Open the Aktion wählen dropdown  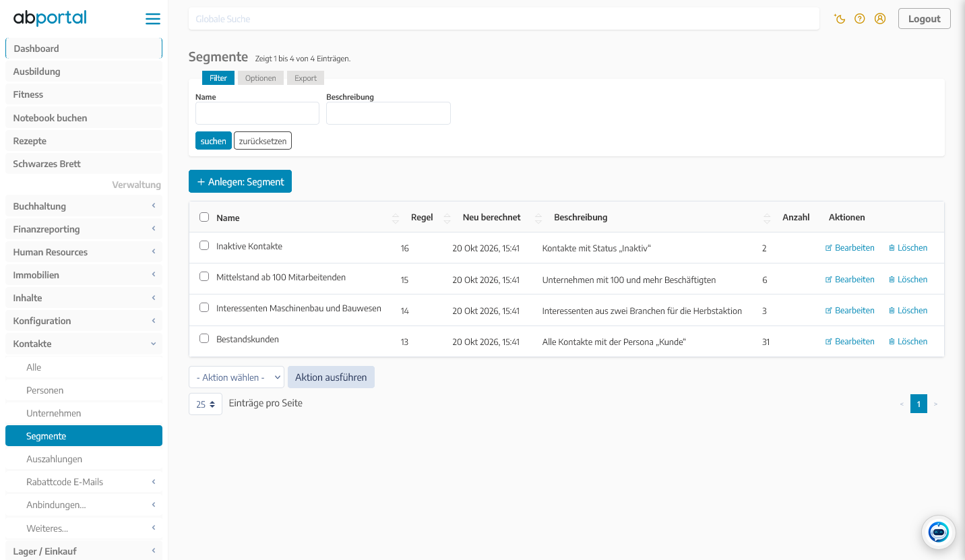coord(237,377)
